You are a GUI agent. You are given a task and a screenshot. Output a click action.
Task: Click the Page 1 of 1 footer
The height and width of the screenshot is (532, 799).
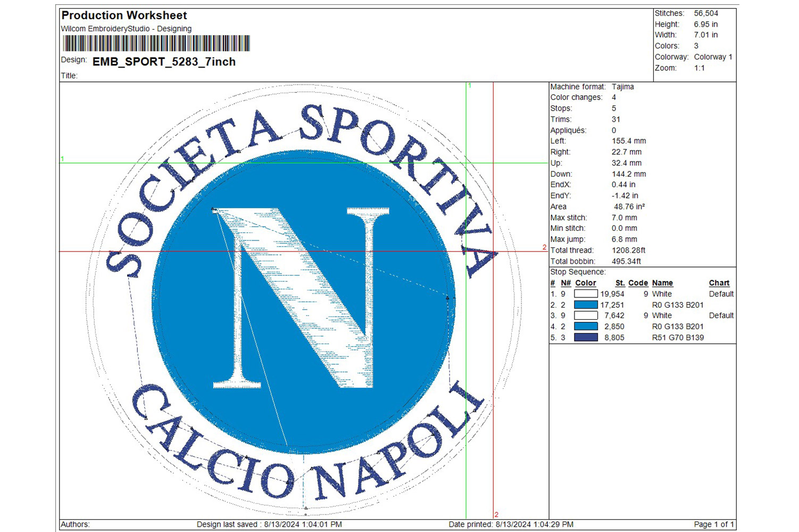[714, 524]
